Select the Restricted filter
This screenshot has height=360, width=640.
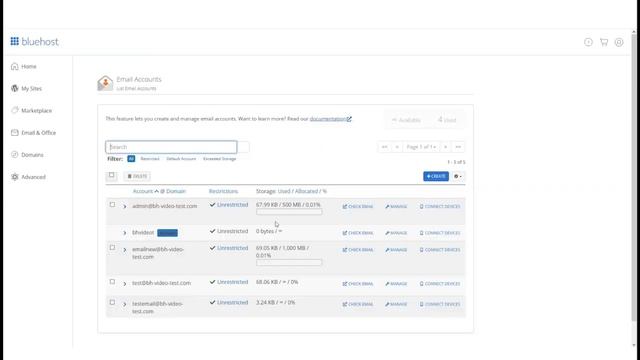(x=150, y=159)
